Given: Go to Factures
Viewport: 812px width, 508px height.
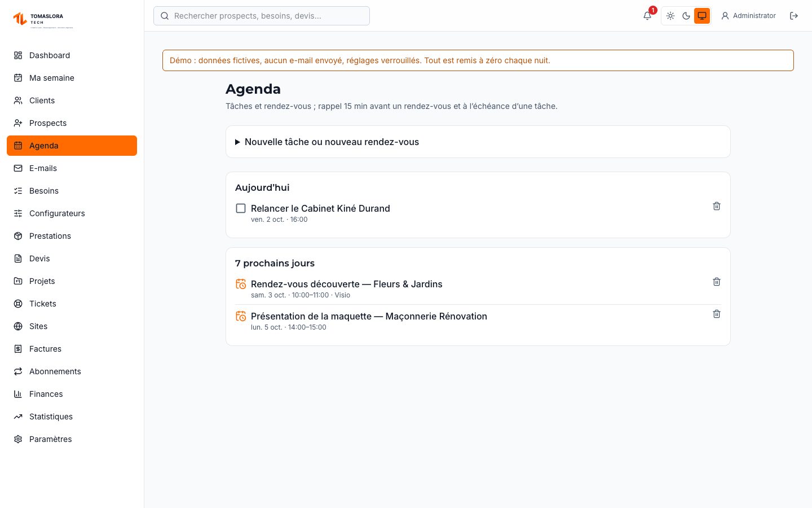Looking at the screenshot, I should tap(72, 349).
